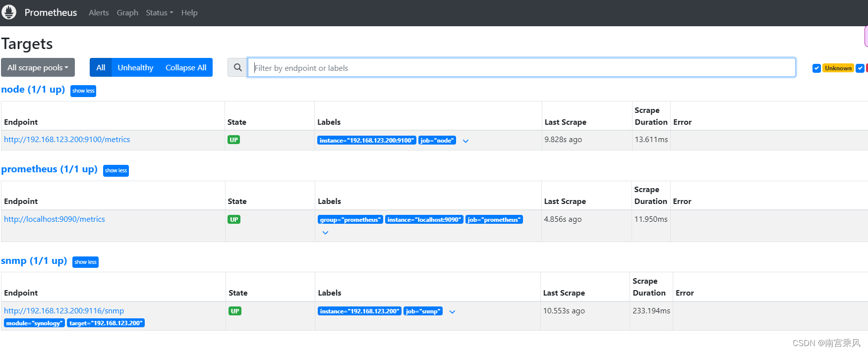This screenshot has height=352, width=868.
Task: Collapse node pool with show less
Action: [x=83, y=91]
